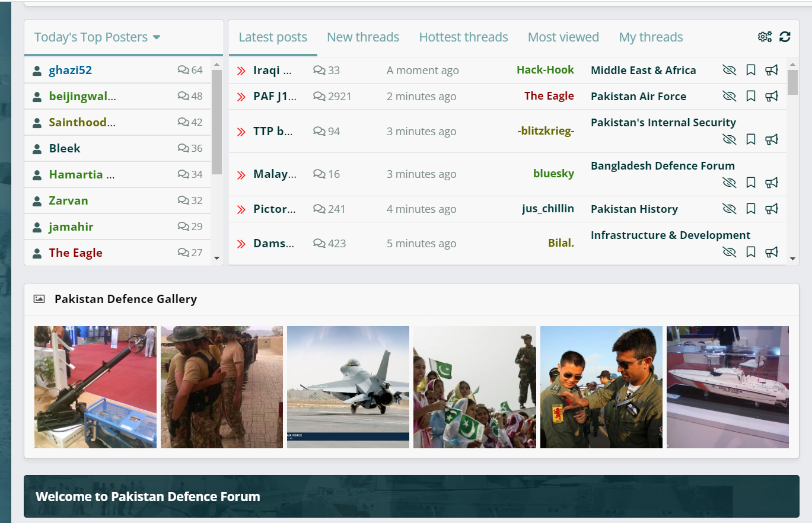Click red double-arrow beside PAF J1 thread
The image size is (812, 523).
(x=241, y=97)
